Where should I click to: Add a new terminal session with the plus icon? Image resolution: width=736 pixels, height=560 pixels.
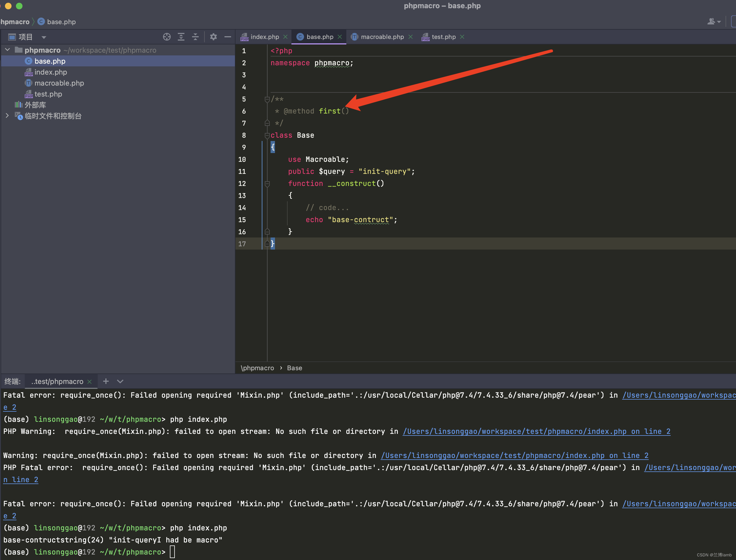pyautogui.click(x=106, y=381)
